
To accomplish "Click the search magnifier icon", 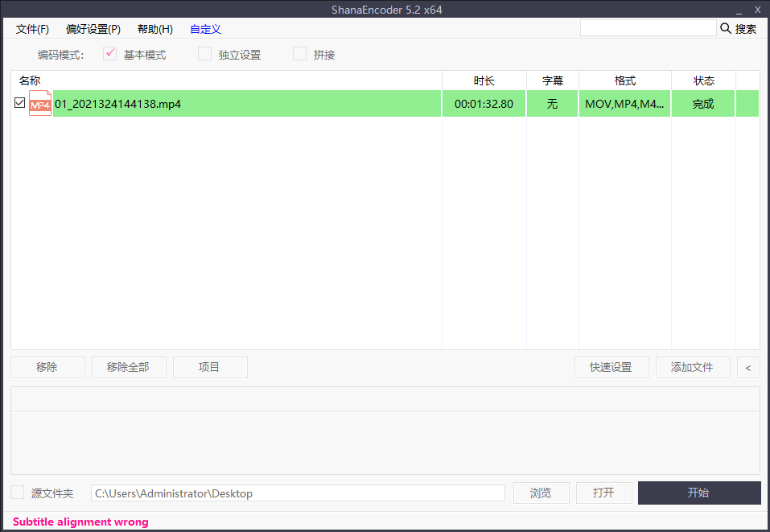I will point(725,28).
